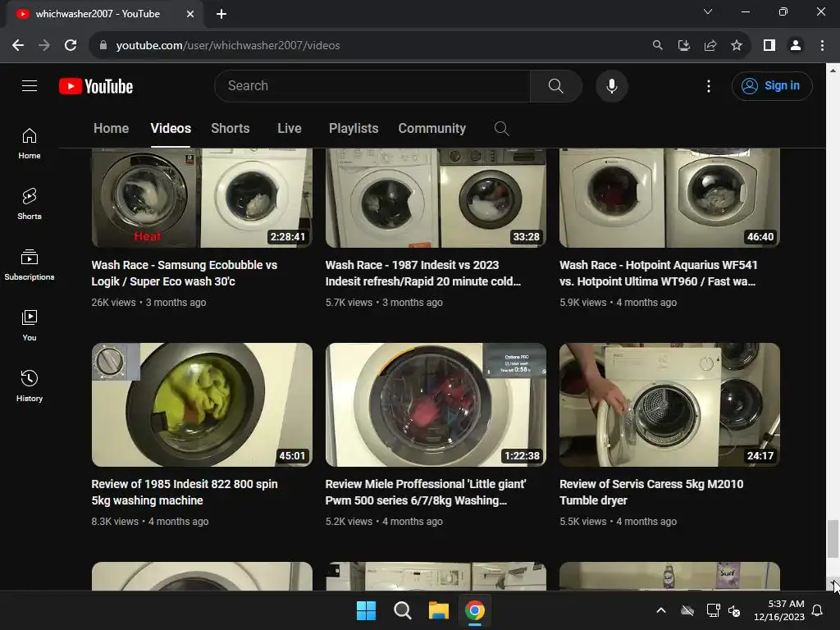Select the channel Home tab
The image size is (840, 630).
point(111,129)
